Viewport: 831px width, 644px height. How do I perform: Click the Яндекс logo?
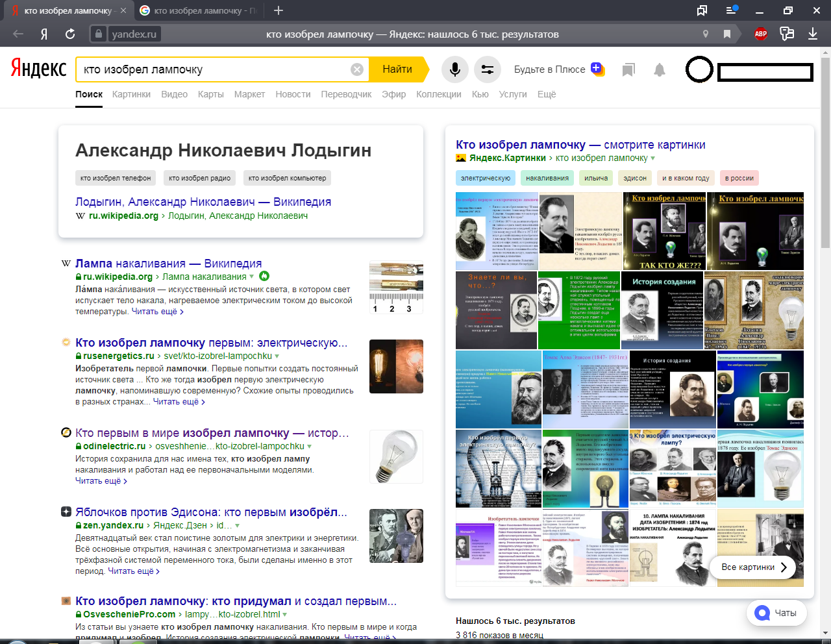(39, 68)
